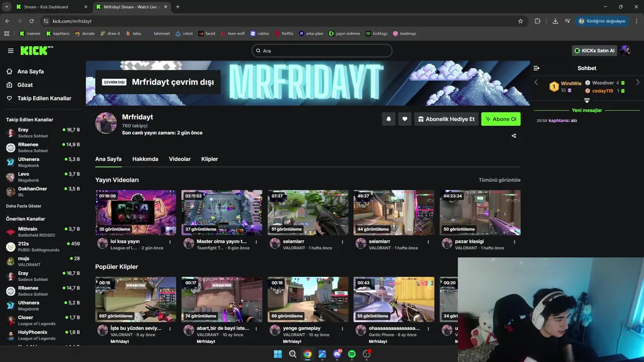Open the hamburger sidebar menu

[x=11, y=51]
